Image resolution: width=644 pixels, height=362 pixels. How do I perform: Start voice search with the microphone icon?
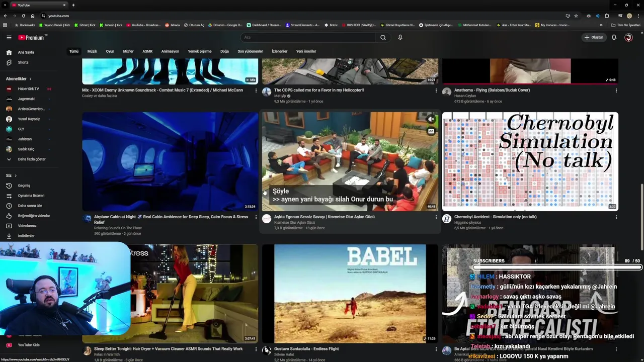(400, 37)
